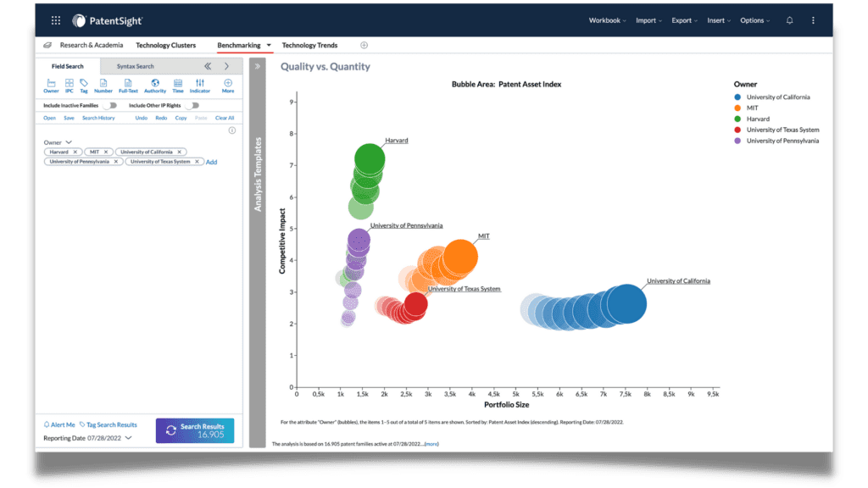Image resolution: width=868 pixels, height=488 pixels.
Task: Click the Harvard bubble label in chart
Action: [x=397, y=141]
